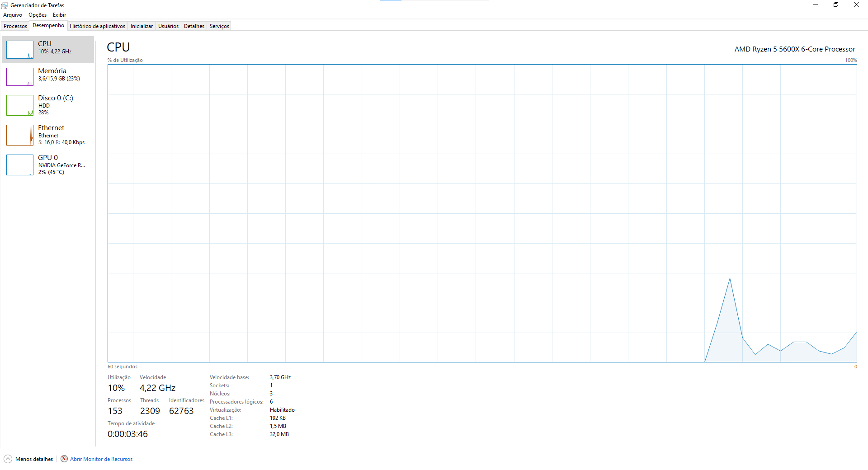
Task: Click the 60 segundos axis label
Action: tap(123, 367)
